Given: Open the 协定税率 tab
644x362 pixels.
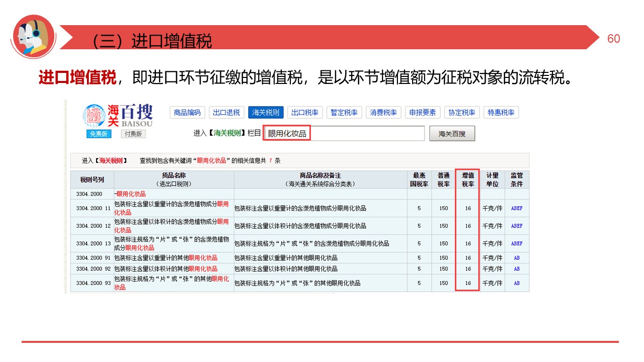Looking at the screenshot, I should pyautogui.click(x=462, y=113).
